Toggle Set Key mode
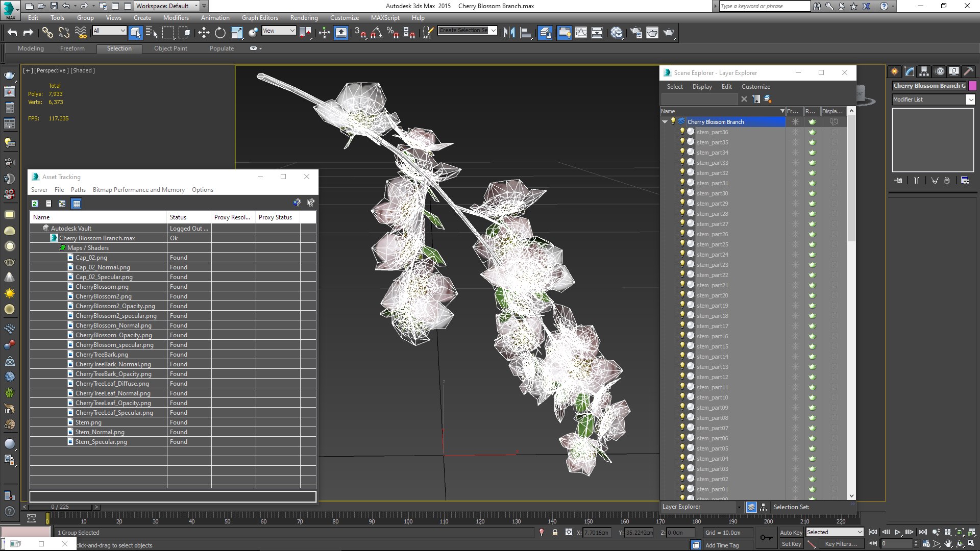980x551 pixels. point(792,544)
